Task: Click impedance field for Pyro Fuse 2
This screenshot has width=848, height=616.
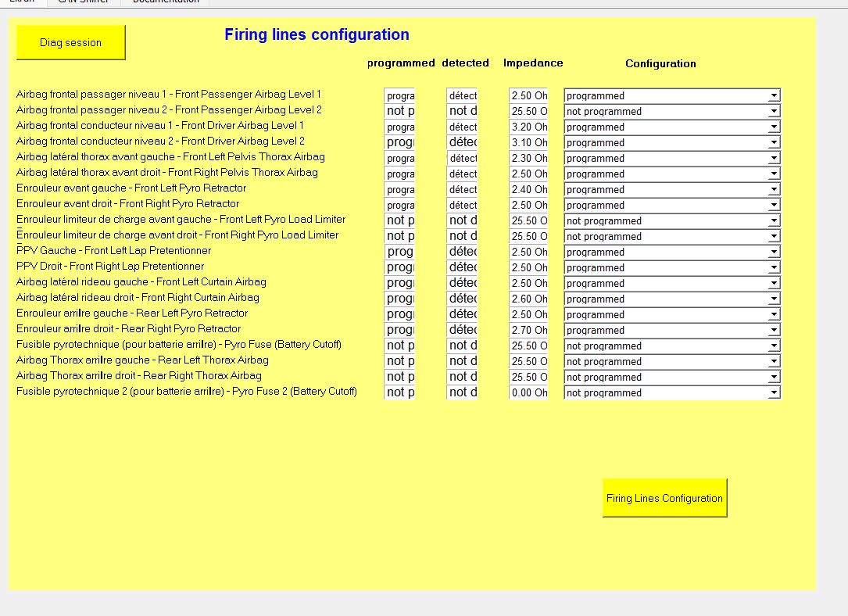Action: [x=528, y=392]
